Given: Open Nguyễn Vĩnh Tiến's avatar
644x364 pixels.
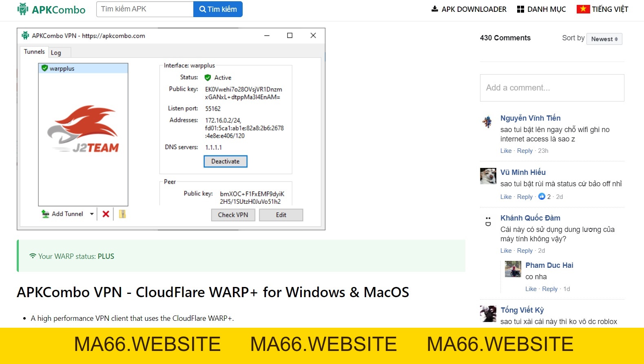Looking at the screenshot, I should [488, 121].
